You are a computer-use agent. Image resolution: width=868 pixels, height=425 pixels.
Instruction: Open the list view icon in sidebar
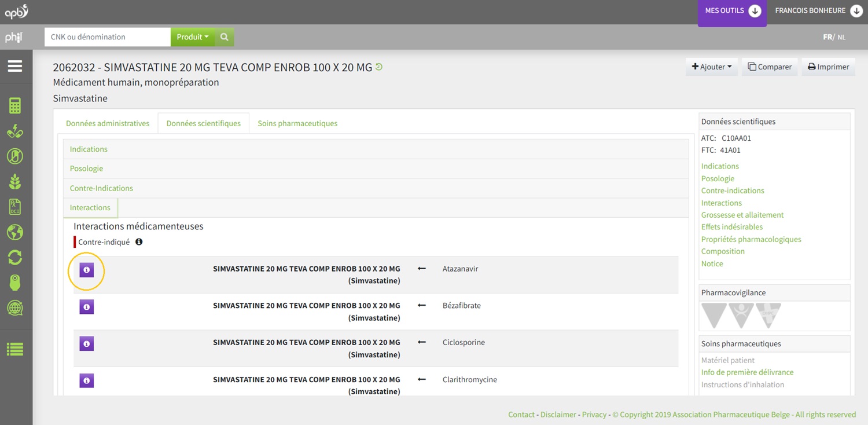coord(15,349)
